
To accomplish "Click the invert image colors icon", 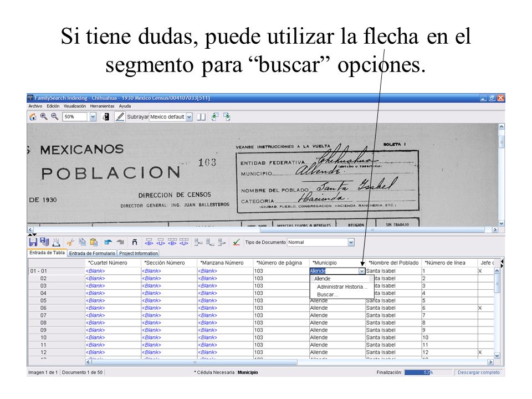I will pyautogui.click(x=105, y=117).
